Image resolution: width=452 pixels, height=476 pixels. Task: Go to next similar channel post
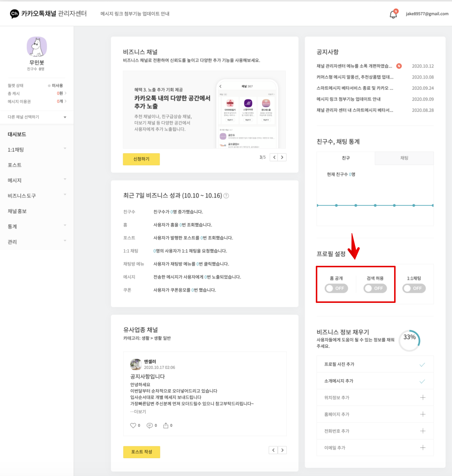(x=282, y=450)
